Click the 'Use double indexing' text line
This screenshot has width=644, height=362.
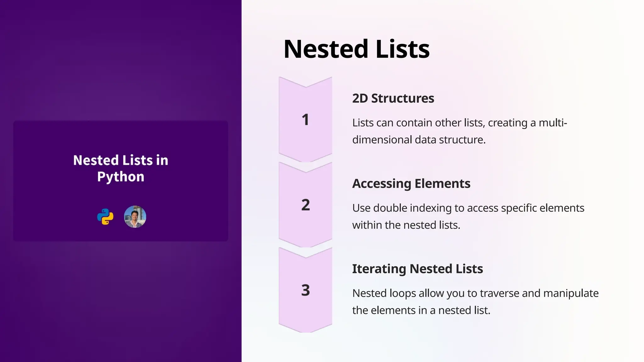468,208
